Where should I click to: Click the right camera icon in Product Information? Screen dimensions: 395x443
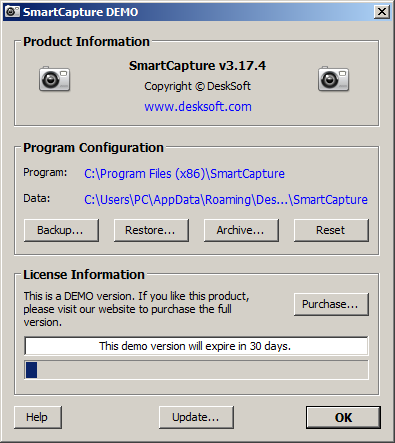(333, 79)
